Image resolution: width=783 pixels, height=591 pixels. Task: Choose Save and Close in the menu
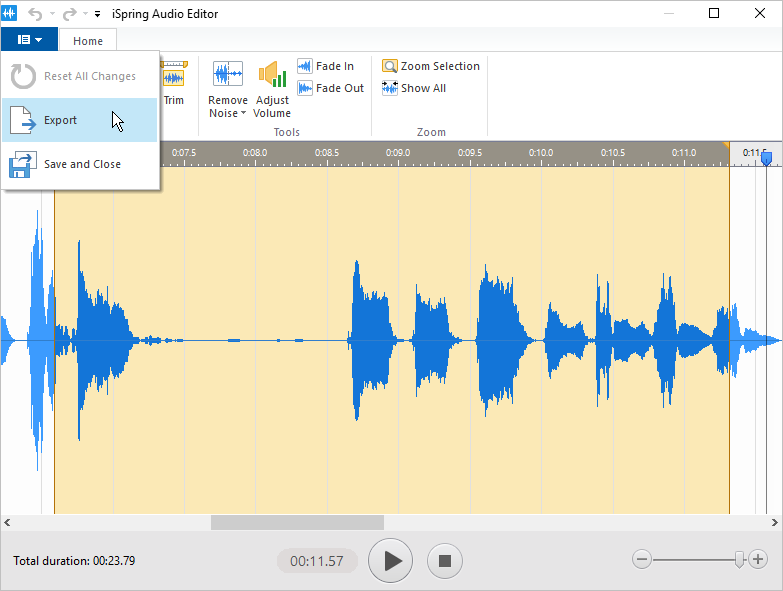pos(82,164)
